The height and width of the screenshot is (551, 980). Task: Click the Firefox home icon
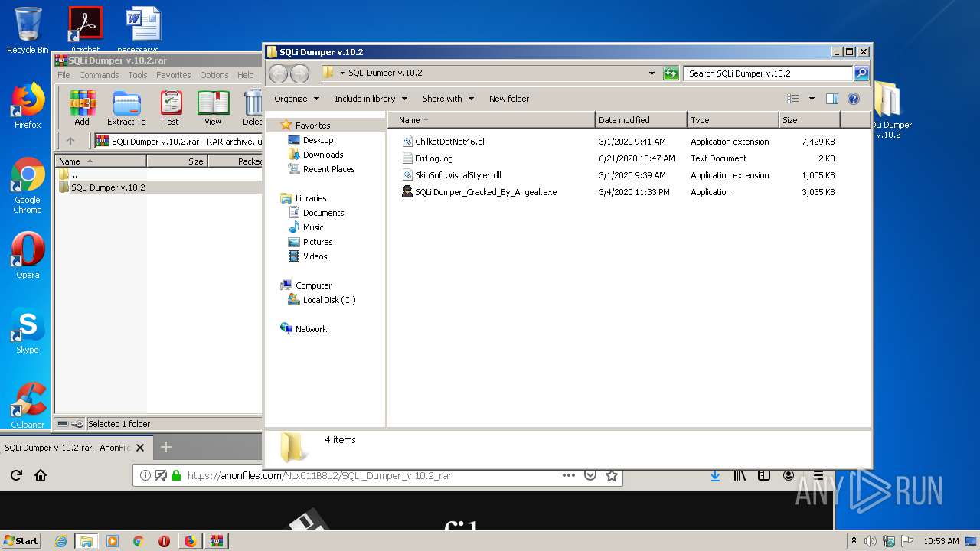(41, 475)
